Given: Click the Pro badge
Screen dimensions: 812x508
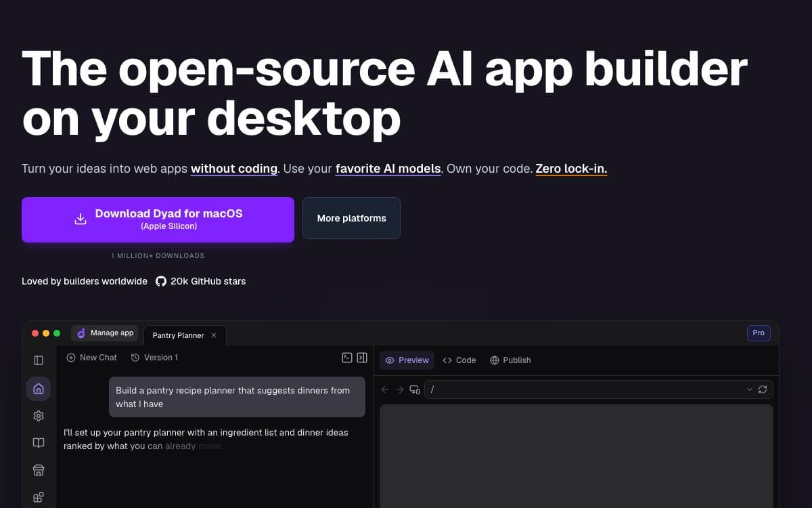Looking at the screenshot, I should pyautogui.click(x=759, y=333).
